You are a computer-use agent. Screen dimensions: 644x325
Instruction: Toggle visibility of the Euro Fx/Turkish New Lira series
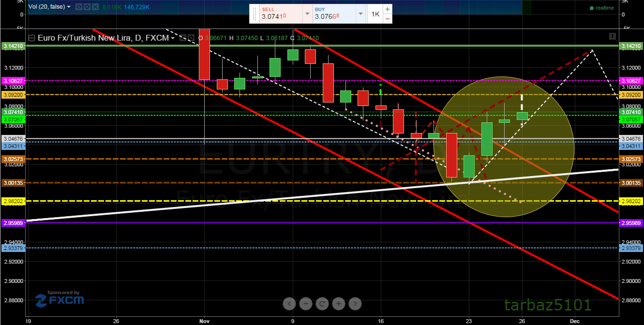pyautogui.click(x=183, y=38)
